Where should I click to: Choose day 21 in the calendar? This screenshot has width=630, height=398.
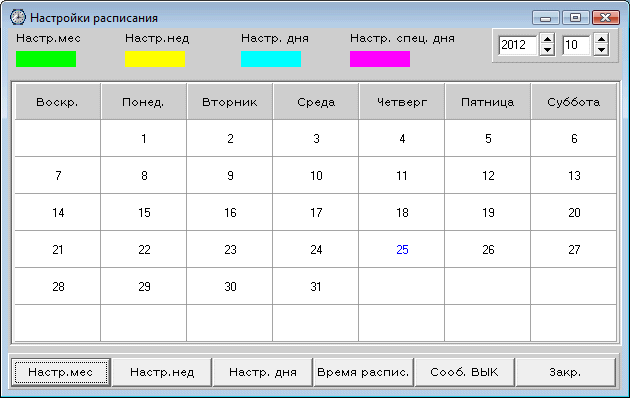coord(57,249)
